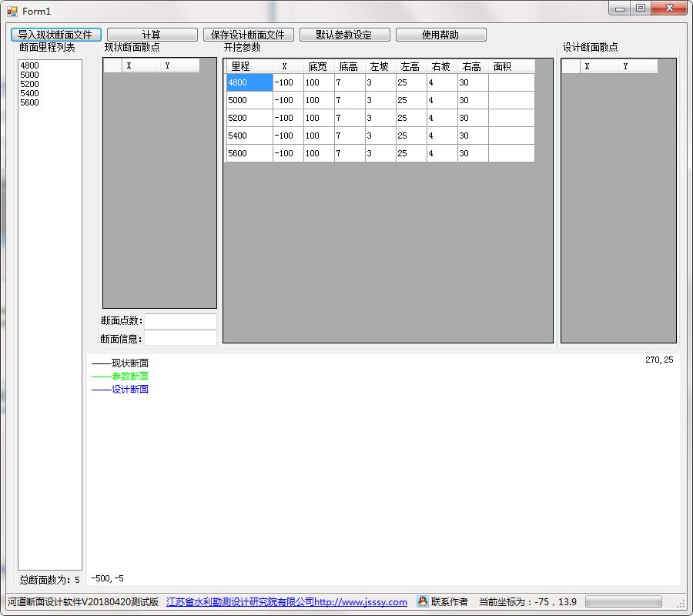Select mileage 5000 in section list
Viewport: 693px width, 616px height.
(x=29, y=75)
